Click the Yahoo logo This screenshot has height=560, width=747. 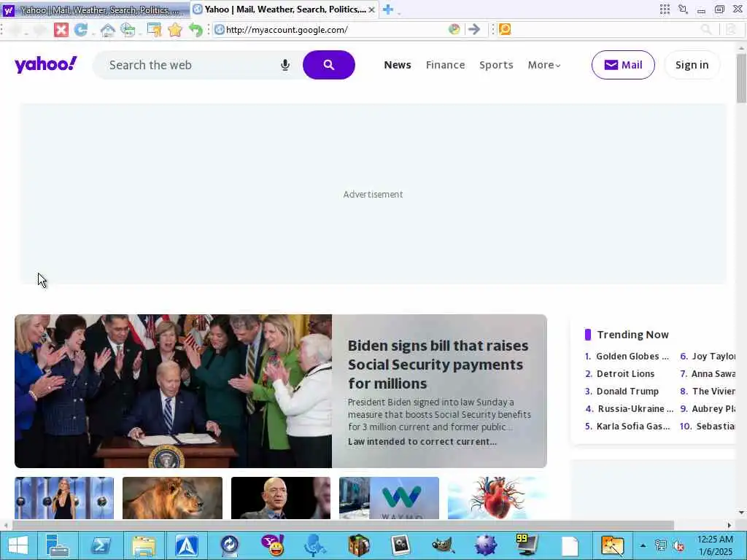pos(46,64)
